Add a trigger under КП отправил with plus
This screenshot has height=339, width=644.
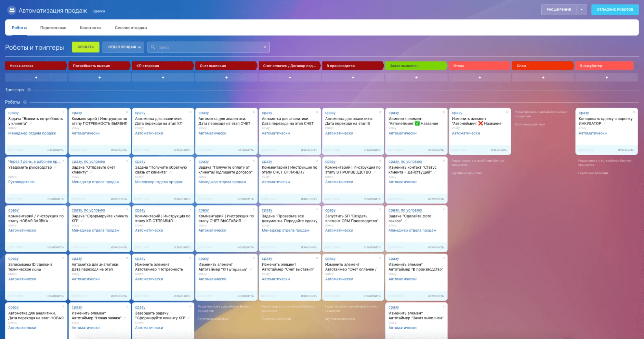[x=163, y=77]
